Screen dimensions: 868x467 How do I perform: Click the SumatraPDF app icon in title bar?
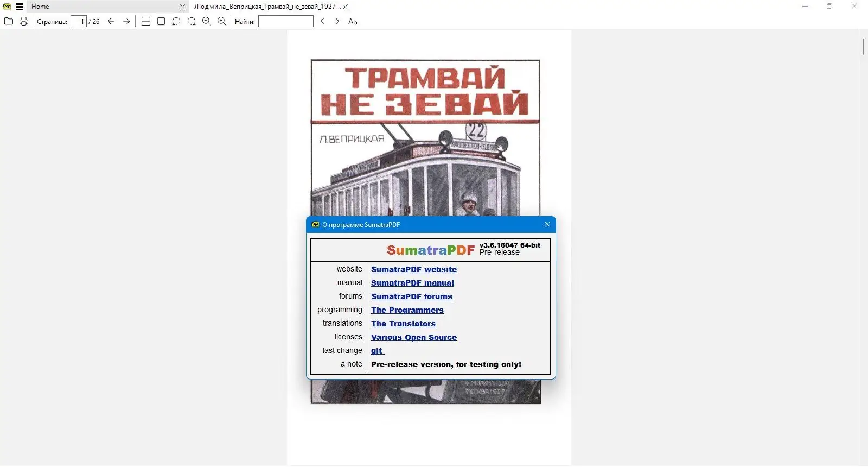pyautogui.click(x=7, y=7)
